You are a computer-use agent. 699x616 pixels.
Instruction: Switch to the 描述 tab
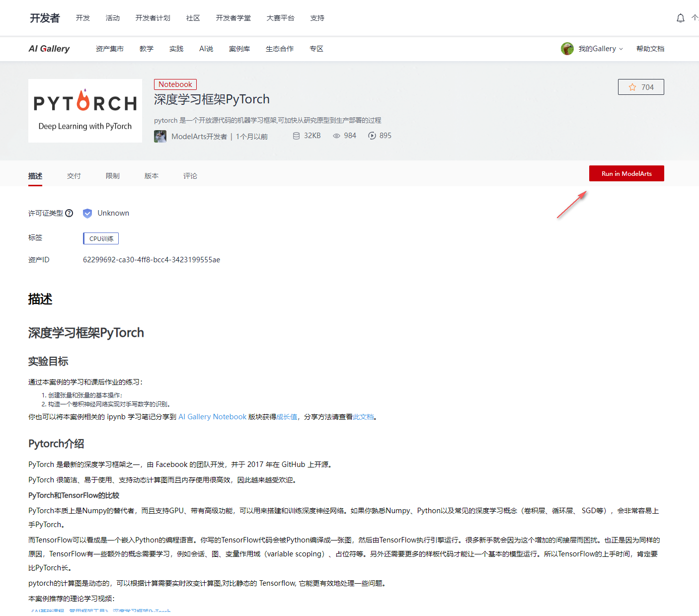35,176
